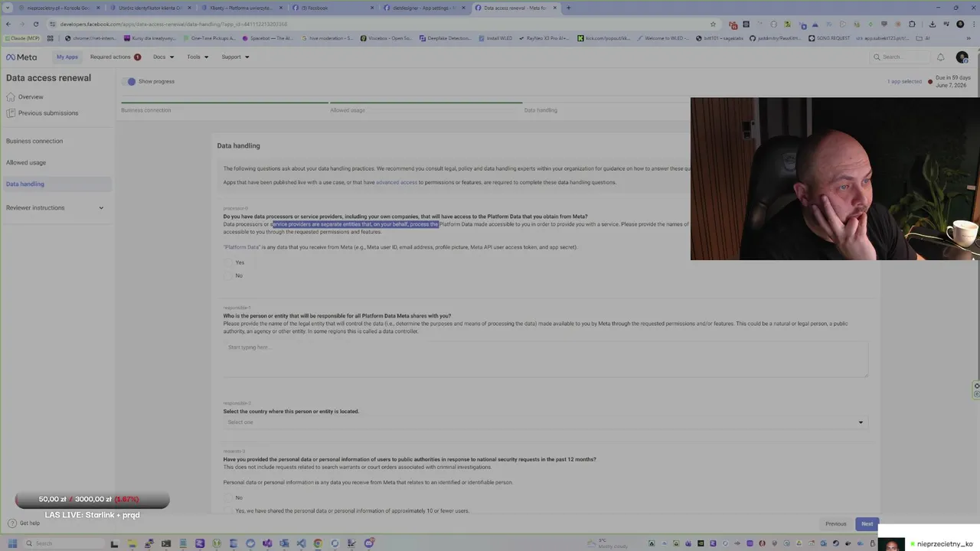The width and height of the screenshot is (980, 551).
Task: Jump to Data handling progress step
Action: coord(541,110)
